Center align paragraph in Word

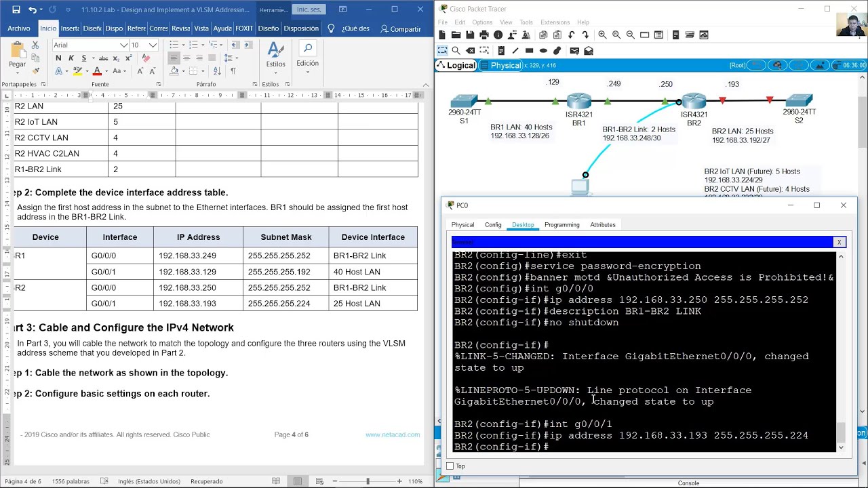point(186,58)
